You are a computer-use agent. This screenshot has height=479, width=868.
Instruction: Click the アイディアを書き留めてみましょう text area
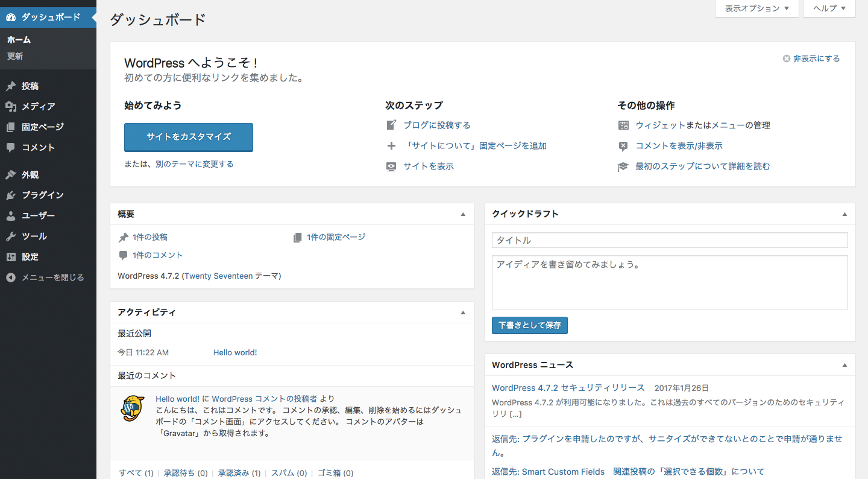tap(670, 282)
